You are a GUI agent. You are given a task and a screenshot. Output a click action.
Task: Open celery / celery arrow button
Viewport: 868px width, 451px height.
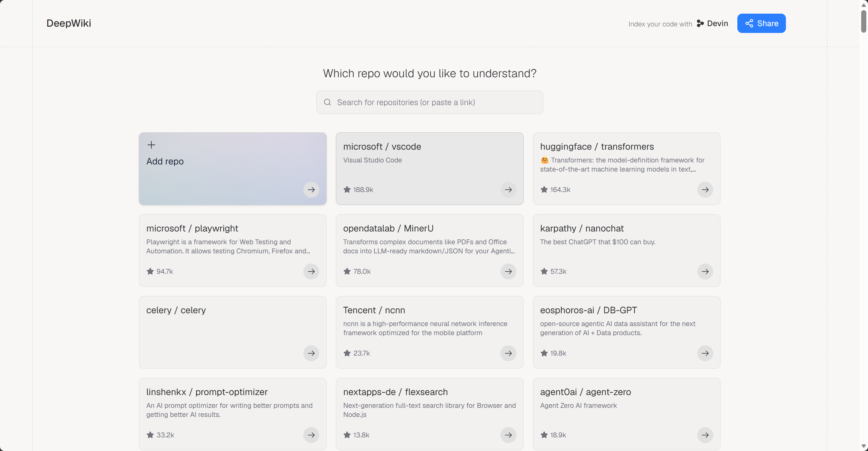point(311,353)
